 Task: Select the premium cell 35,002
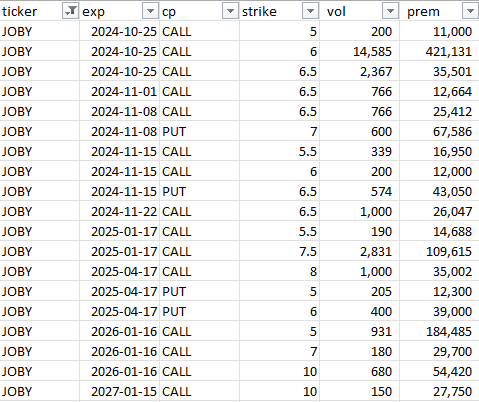click(x=439, y=271)
